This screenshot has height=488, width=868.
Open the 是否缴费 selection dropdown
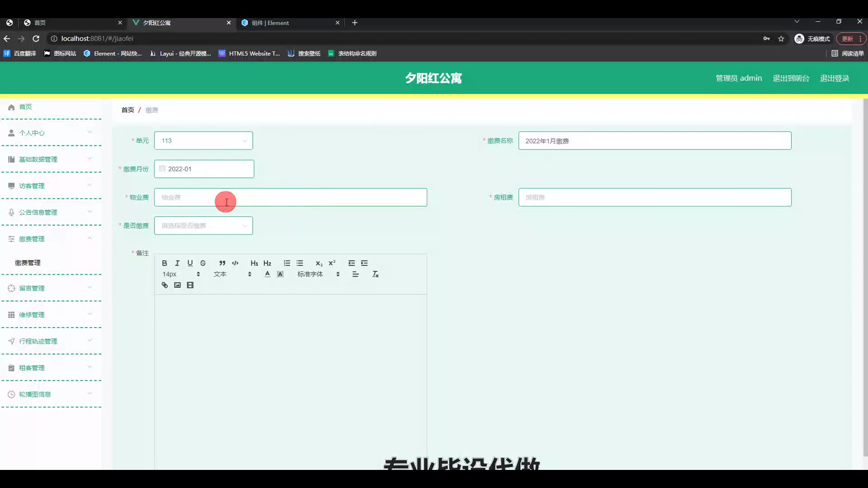(203, 225)
